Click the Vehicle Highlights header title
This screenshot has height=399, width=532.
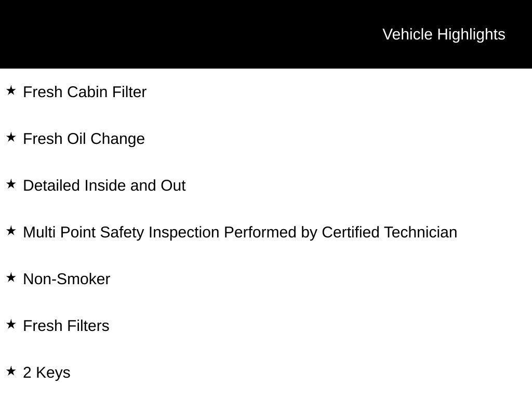[444, 34]
